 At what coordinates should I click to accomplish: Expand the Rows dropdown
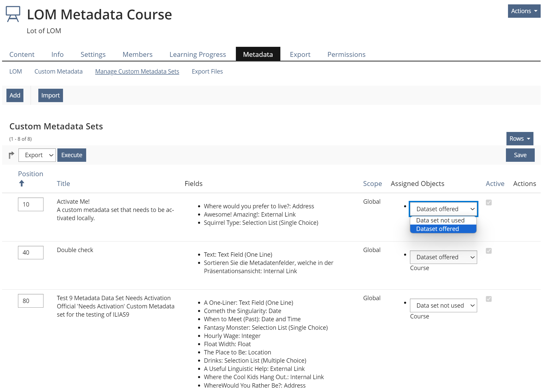click(x=520, y=139)
